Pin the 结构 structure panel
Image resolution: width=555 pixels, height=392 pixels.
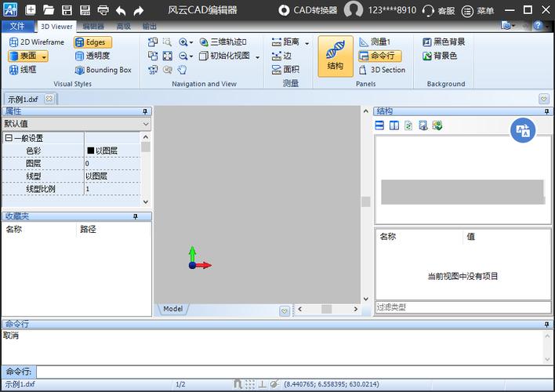tap(546, 111)
